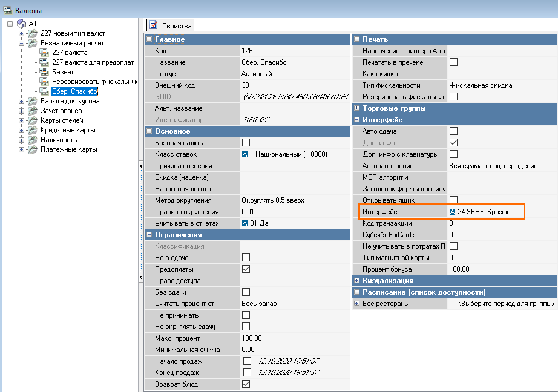Click the Кредитные карты folder icon

[x=33, y=130]
